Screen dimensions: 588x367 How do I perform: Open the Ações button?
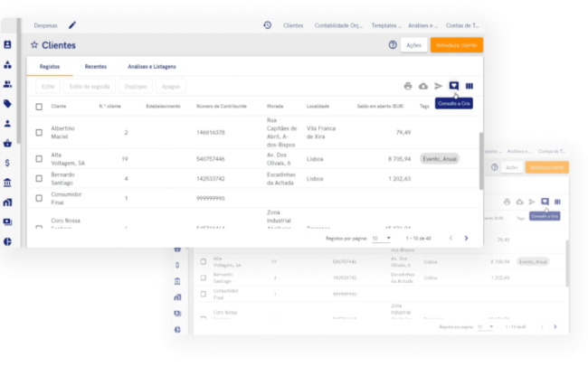[x=413, y=45]
